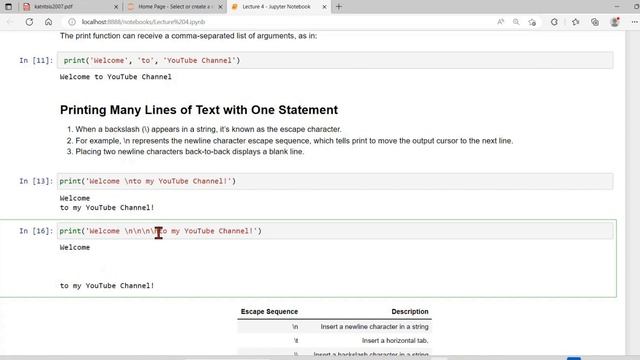This screenshot has width=640, height=360.
Task: Open the favorites list icon
Action: 576,22
